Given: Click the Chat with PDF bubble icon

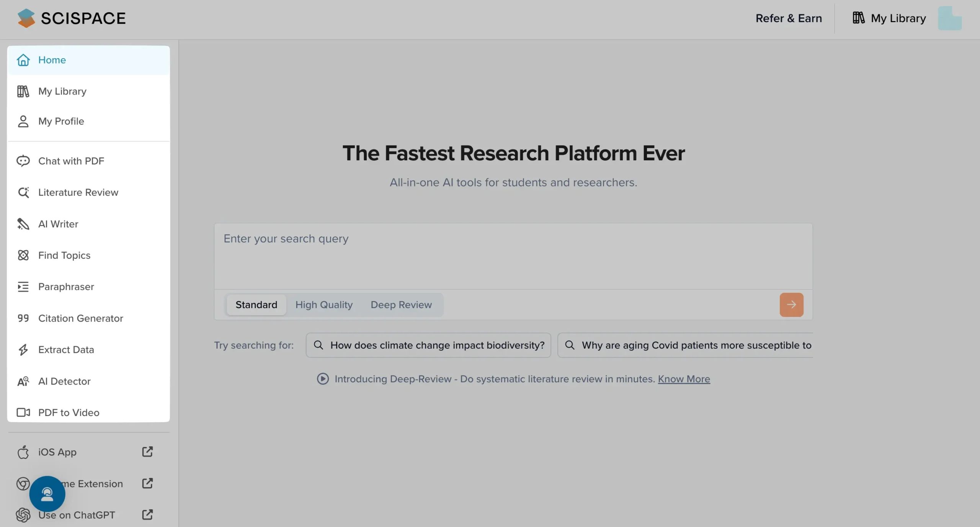Looking at the screenshot, I should pyautogui.click(x=23, y=161).
